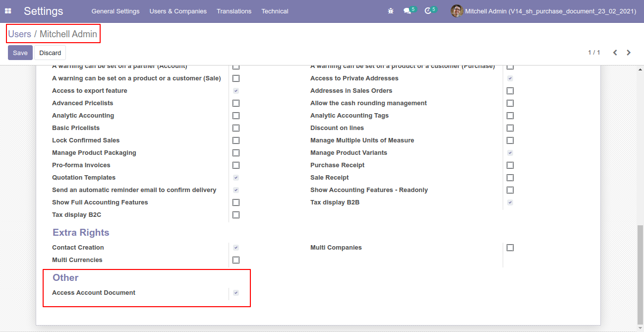Click the Tax display B2C label

click(x=77, y=215)
